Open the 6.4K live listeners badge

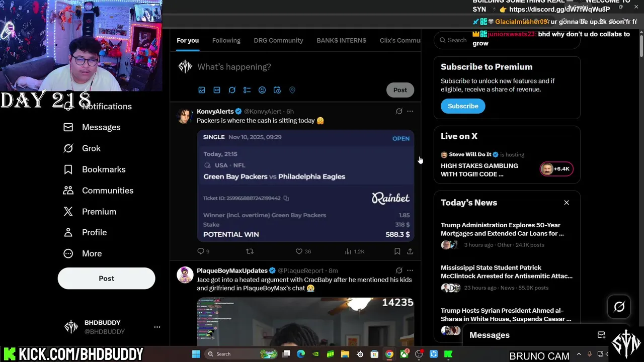[556, 169]
